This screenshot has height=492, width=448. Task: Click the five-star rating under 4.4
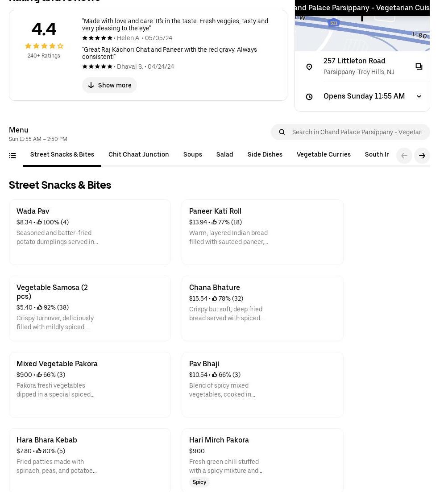(44, 46)
